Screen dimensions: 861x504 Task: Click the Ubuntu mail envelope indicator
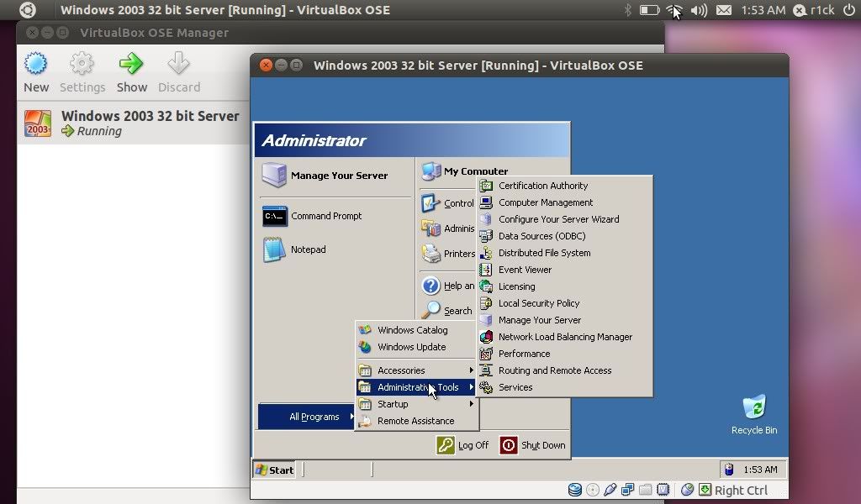(x=723, y=10)
